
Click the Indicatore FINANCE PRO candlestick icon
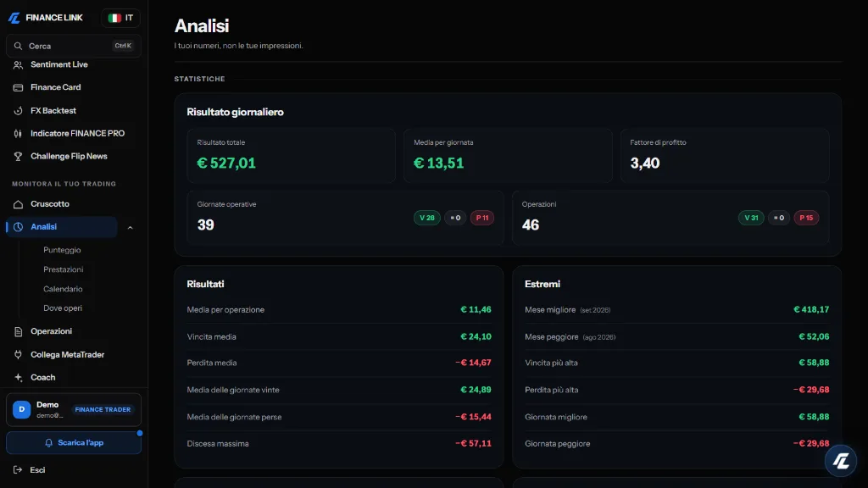click(x=19, y=133)
